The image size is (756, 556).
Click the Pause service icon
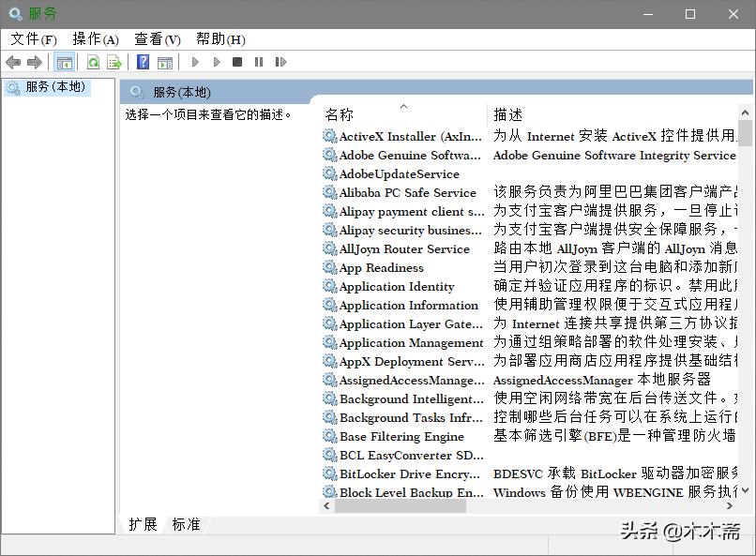[259, 62]
